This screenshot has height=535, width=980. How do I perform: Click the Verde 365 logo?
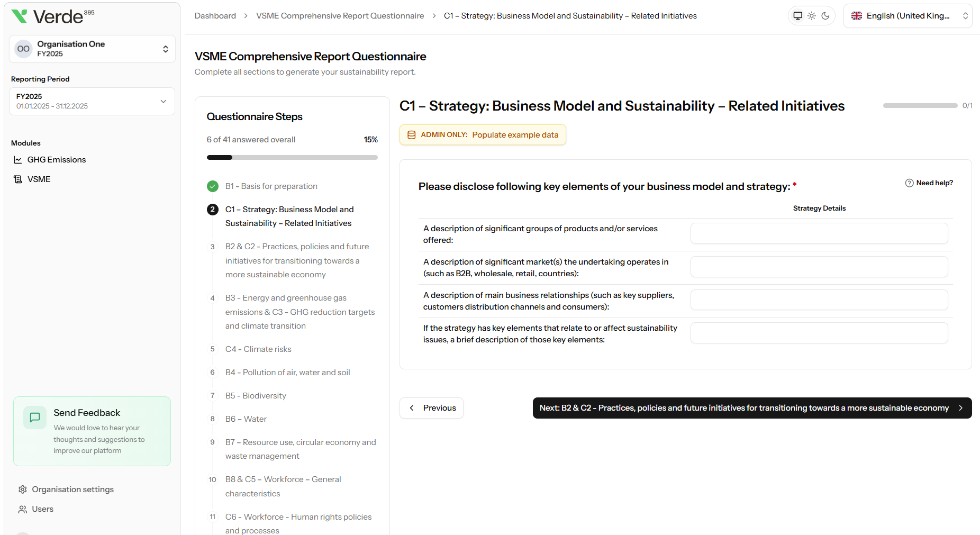[x=52, y=16]
